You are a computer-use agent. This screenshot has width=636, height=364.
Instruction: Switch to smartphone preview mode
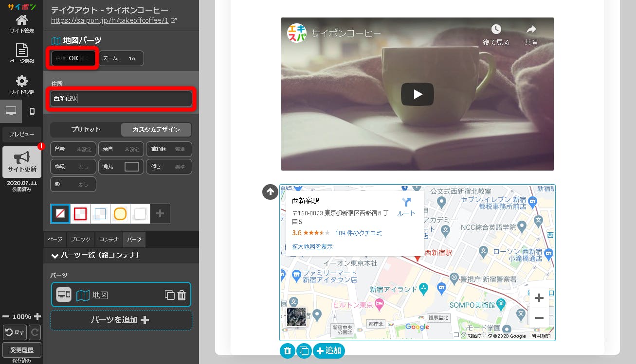click(32, 111)
